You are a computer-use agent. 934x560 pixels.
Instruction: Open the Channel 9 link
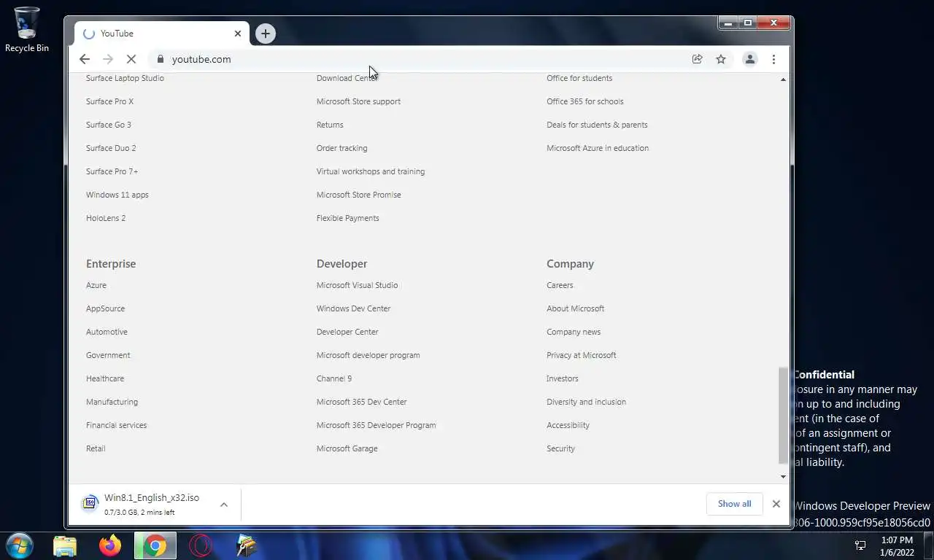point(334,378)
